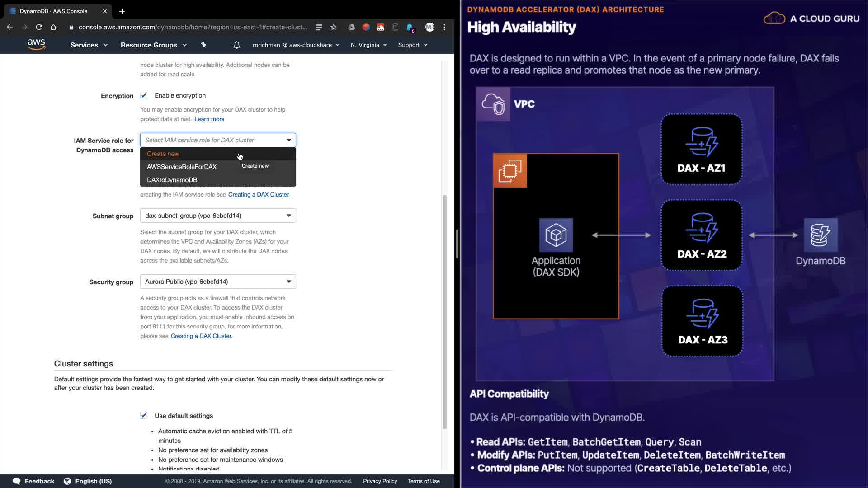Open the notifications bell icon
868x488 pixels.
(x=236, y=45)
